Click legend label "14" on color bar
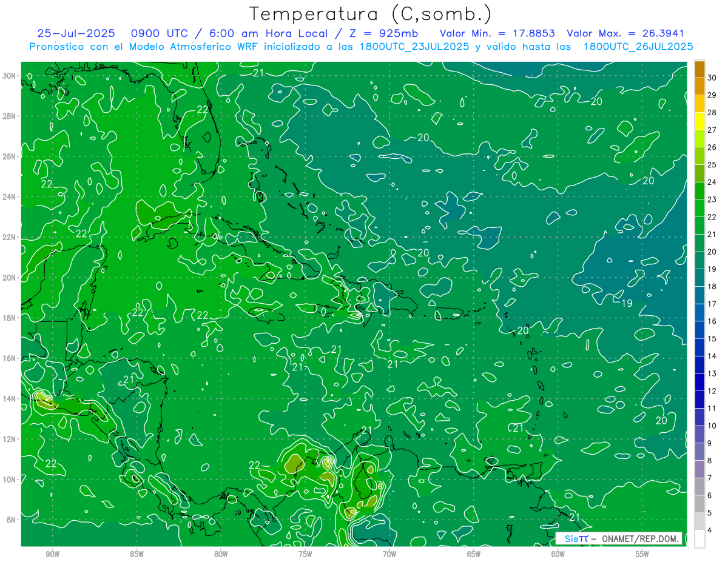728x562 pixels. (x=712, y=356)
